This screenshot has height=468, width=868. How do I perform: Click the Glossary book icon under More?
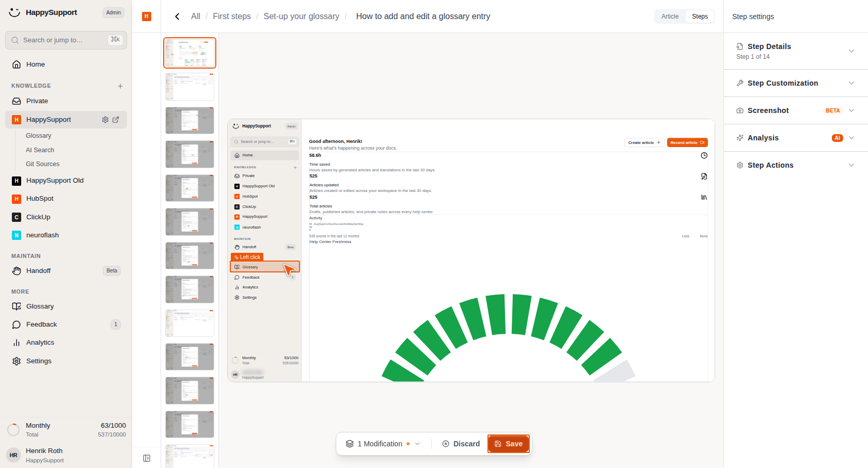pyautogui.click(x=17, y=306)
